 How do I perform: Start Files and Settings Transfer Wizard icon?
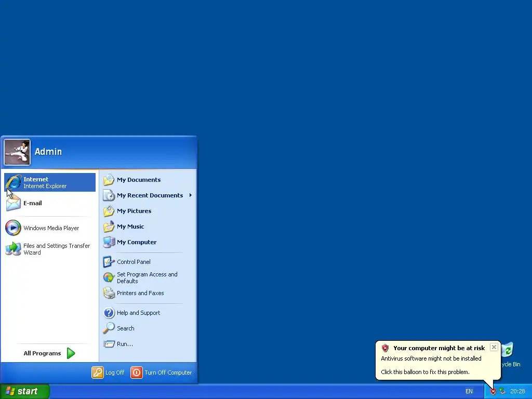(13, 249)
